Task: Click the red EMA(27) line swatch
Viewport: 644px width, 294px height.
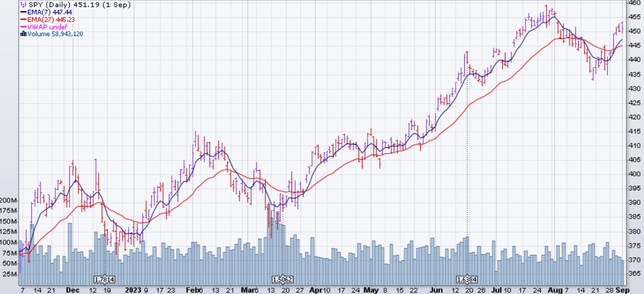Action: (x=23, y=20)
